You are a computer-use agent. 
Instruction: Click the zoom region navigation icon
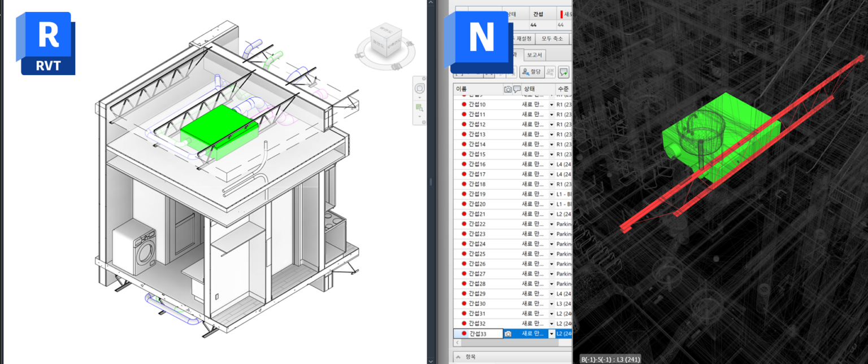tap(419, 107)
